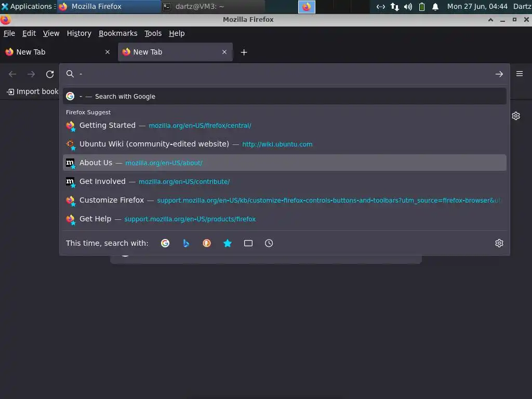The width and height of the screenshot is (532, 399).
Task: Reload the current page
Action: [50, 74]
